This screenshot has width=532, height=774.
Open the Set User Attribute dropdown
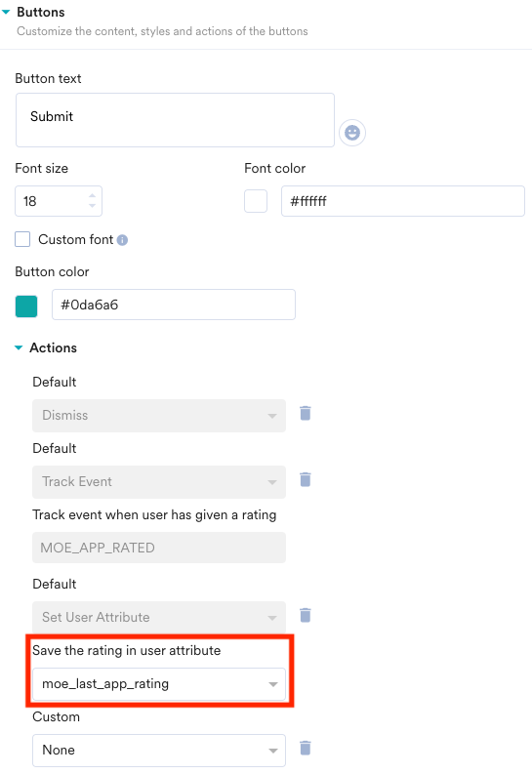(159, 618)
